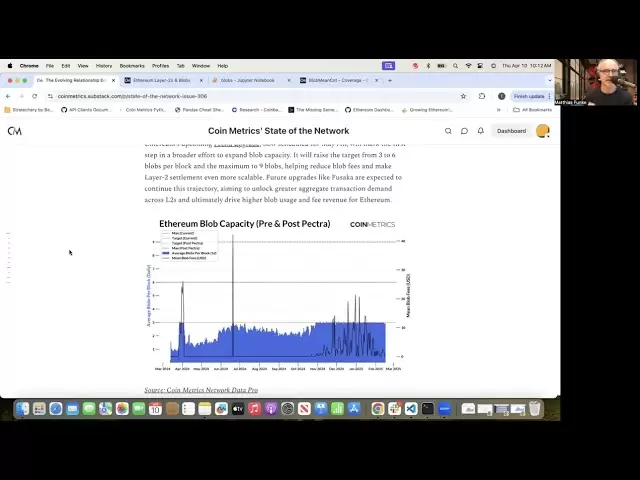
Task: Switch to the blobs Jupyter Notebook tab
Action: pyautogui.click(x=248, y=80)
